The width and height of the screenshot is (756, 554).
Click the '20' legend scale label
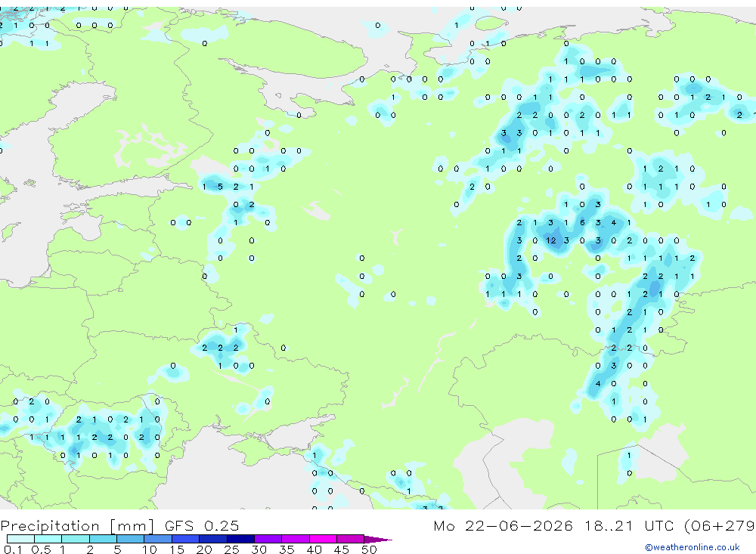tap(204, 549)
